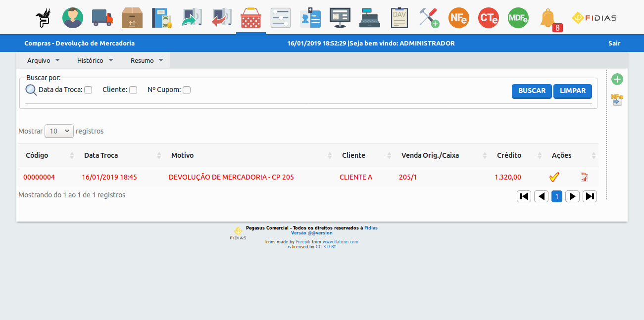Sort table by Código column header
644x320 pixels.
click(37, 155)
